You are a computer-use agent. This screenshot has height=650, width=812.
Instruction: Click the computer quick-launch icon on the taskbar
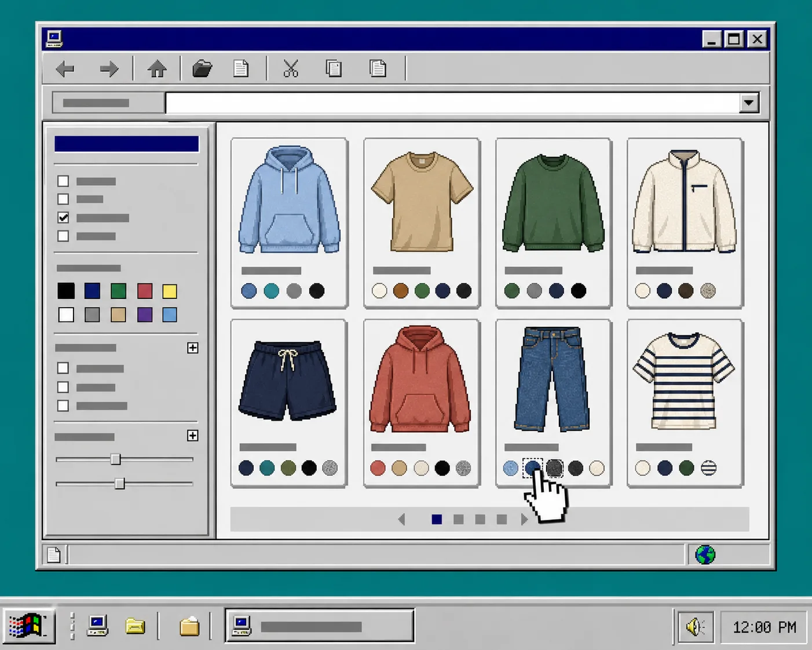tap(97, 626)
